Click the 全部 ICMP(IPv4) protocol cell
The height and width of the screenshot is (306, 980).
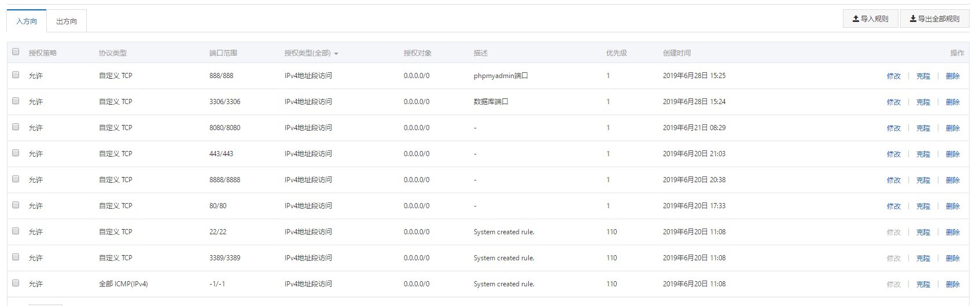pyautogui.click(x=123, y=284)
